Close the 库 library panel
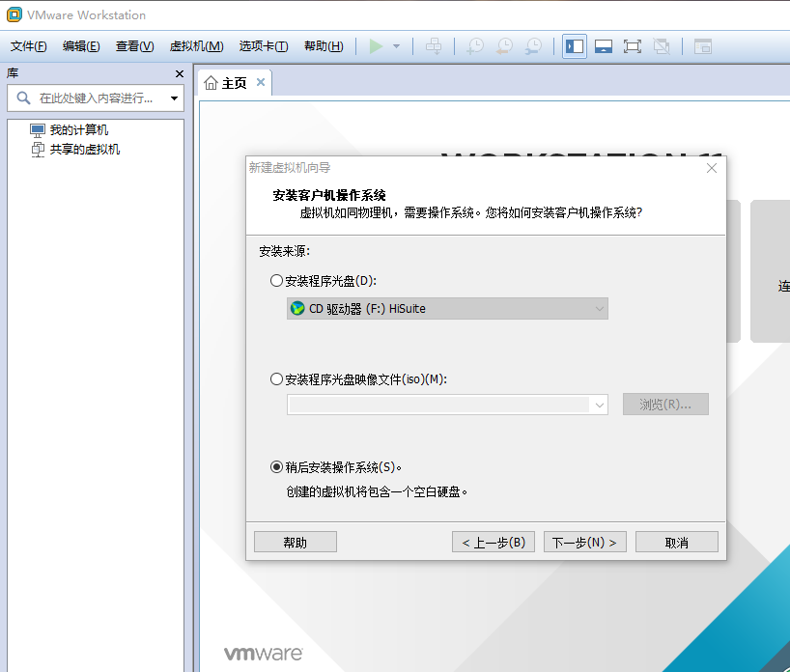This screenshot has height=672, width=790. click(x=180, y=73)
